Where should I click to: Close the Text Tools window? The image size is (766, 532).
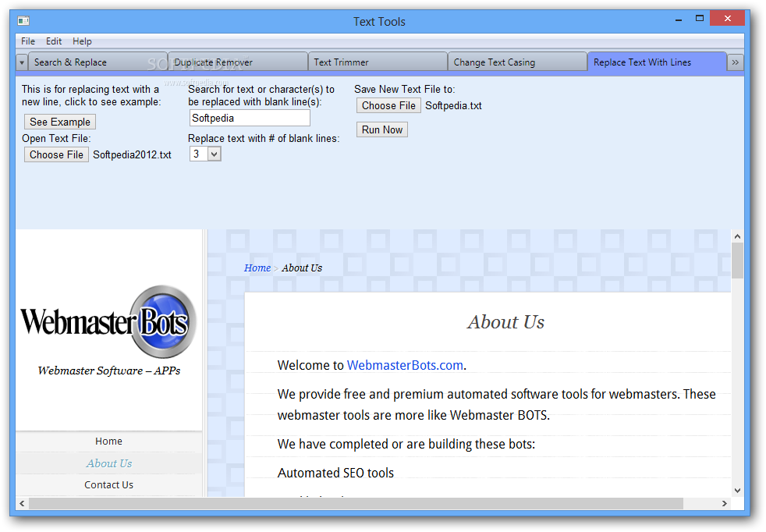click(728, 19)
